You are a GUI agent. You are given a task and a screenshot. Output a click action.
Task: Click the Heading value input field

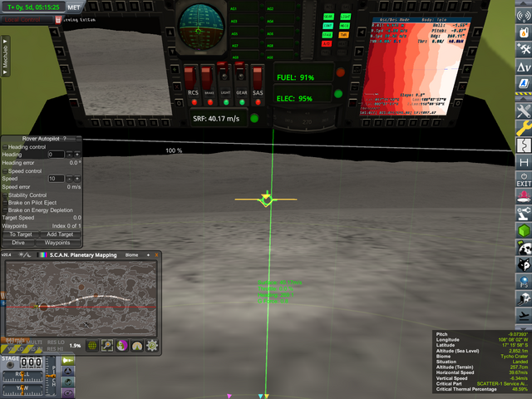click(56, 155)
